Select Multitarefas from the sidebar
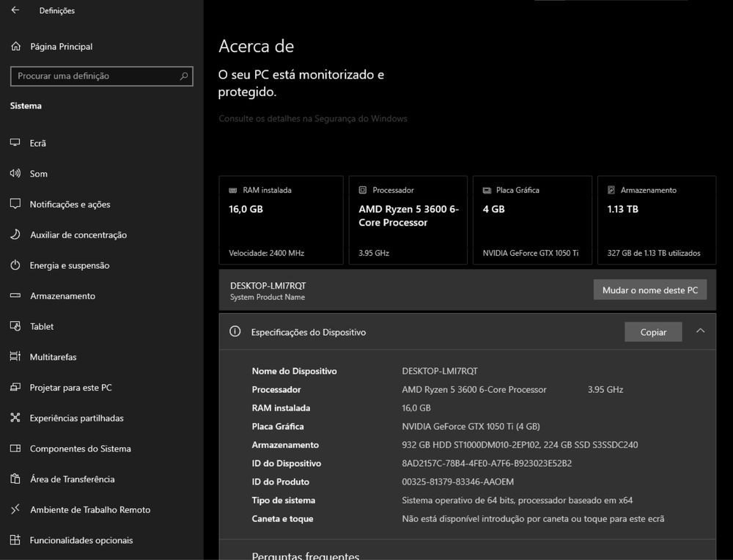 point(54,357)
